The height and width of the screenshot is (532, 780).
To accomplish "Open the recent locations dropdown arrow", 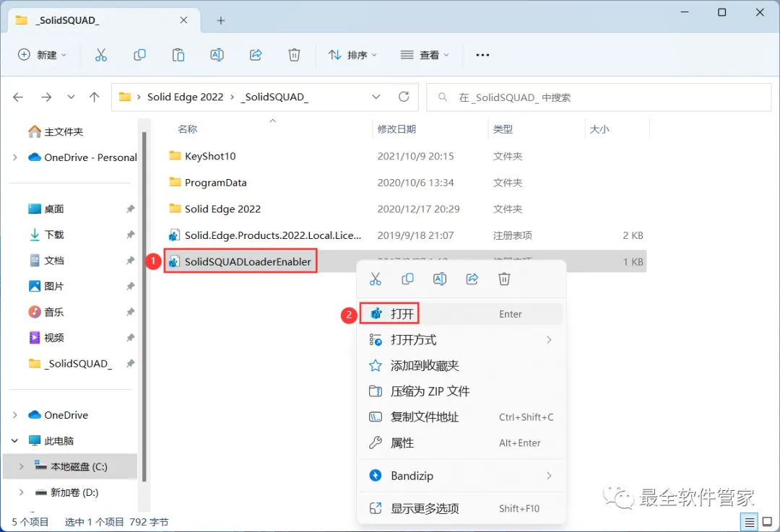I will click(71, 97).
